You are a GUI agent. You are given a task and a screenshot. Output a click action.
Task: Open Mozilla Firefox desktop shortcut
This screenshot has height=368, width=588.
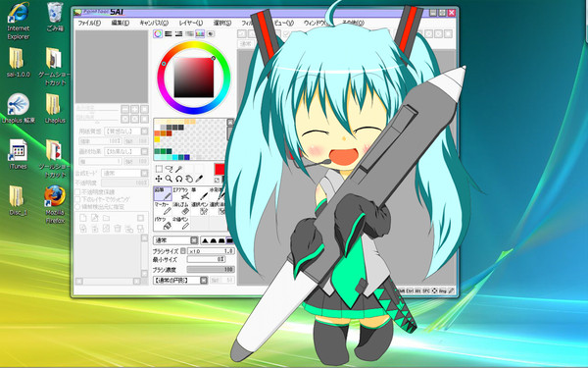55,205
